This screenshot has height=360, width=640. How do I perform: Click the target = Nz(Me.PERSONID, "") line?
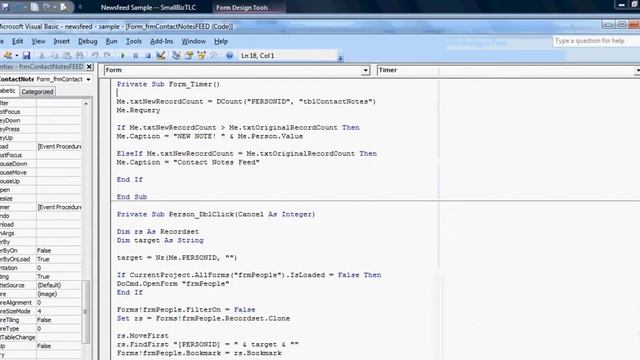pyautogui.click(x=177, y=258)
